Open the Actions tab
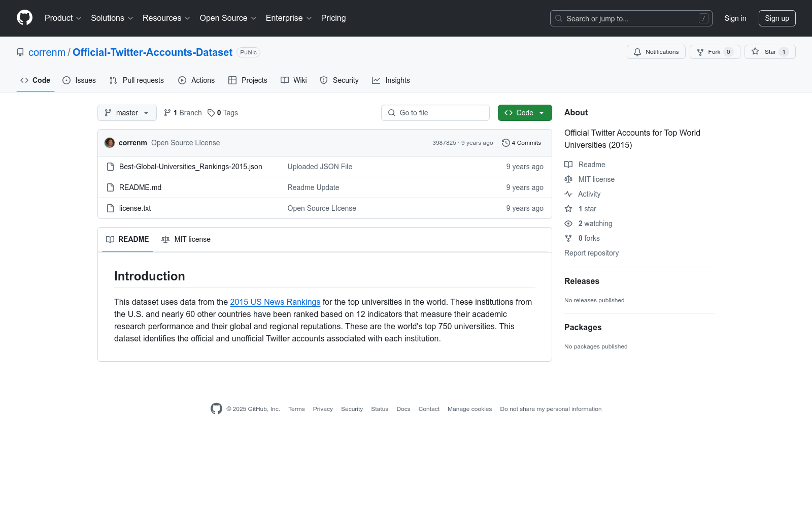The image size is (812, 508). pos(196,80)
